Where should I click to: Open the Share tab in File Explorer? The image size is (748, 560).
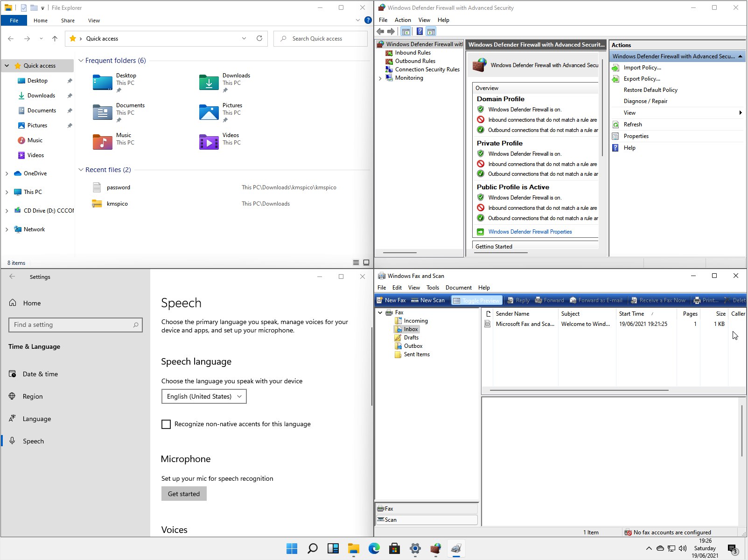pos(68,21)
